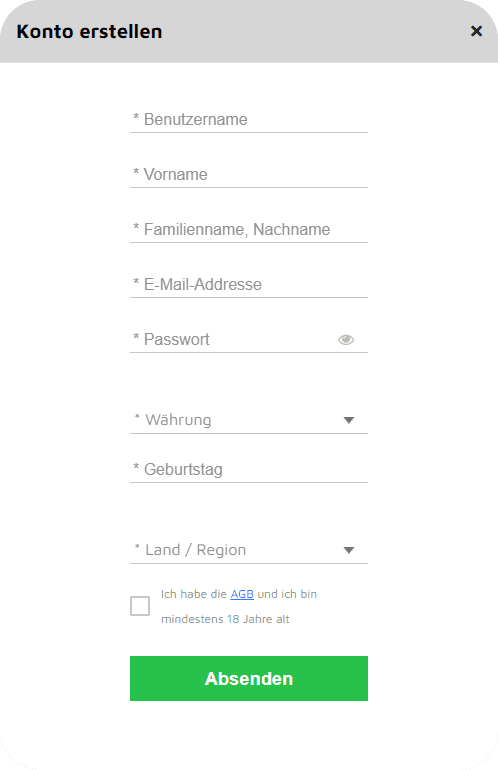Click the 'mindestens 18 Jahre alt' label text
This screenshot has width=498, height=770.
pyautogui.click(x=225, y=619)
